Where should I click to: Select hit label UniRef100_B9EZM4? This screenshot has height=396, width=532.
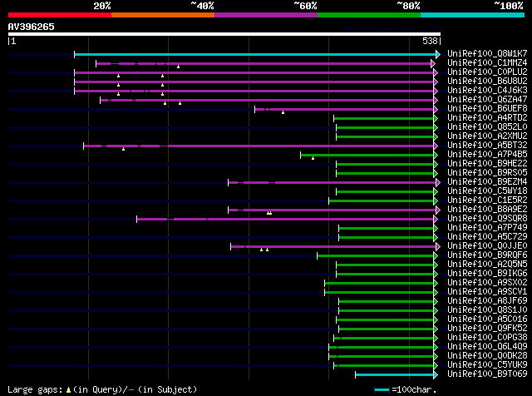(x=487, y=182)
